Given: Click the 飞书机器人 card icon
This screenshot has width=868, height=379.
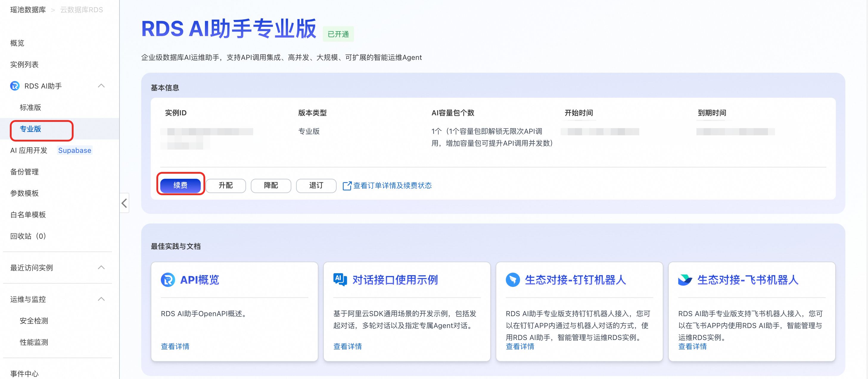Looking at the screenshot, I should (x=685, y=280).
